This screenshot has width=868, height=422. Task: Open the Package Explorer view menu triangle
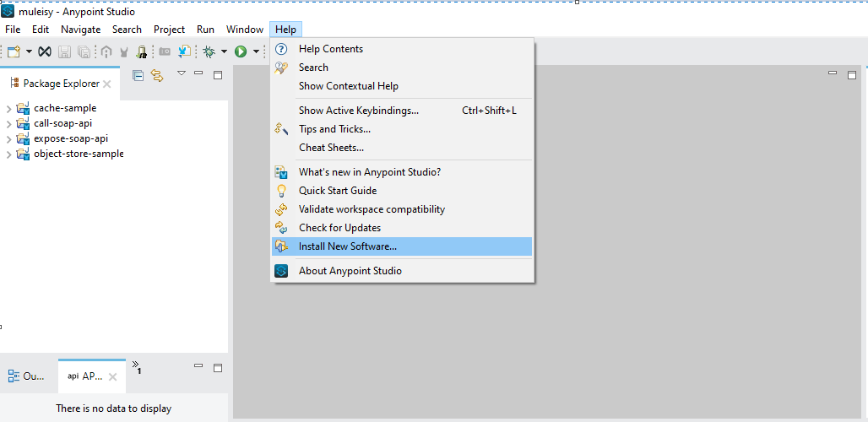click(x=181, y=73)
